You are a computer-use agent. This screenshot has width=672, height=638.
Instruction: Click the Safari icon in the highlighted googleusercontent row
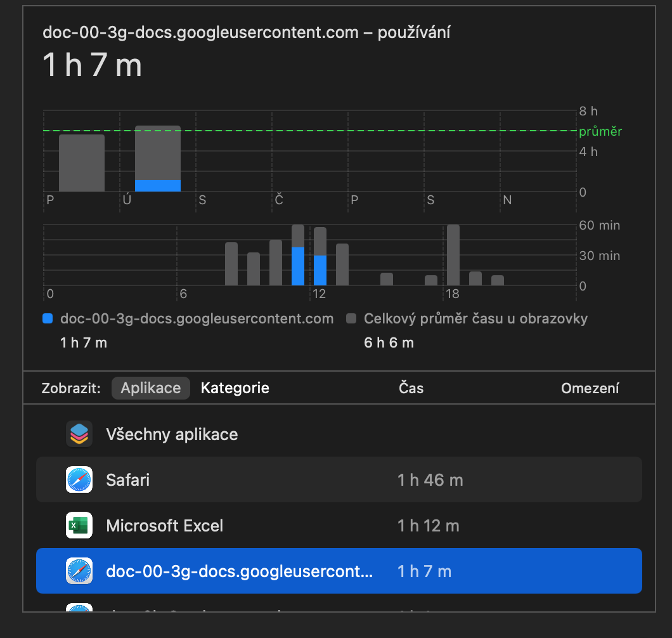(79, 571)
